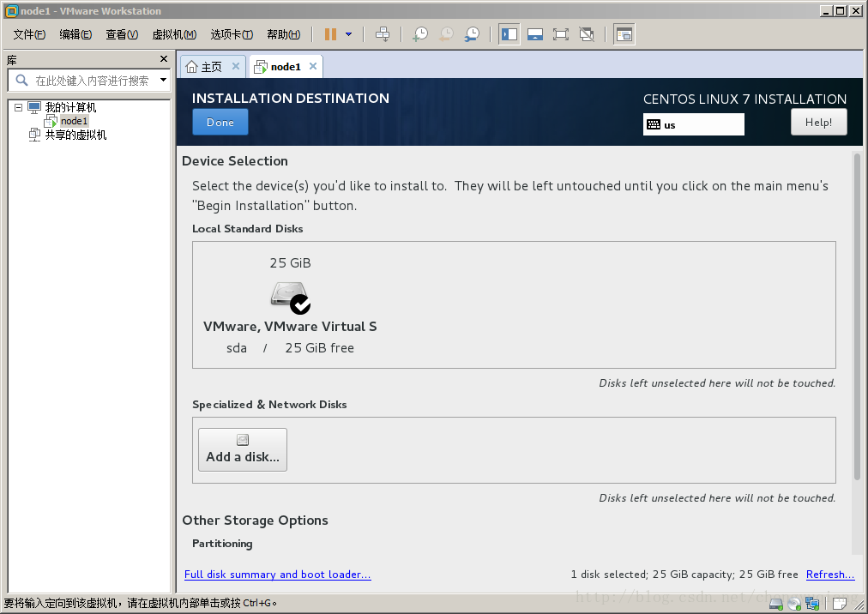Viewport: 868px width, 614px height.
Task: Click the Unity mode toolbar icon
Action: coord(587,34)
